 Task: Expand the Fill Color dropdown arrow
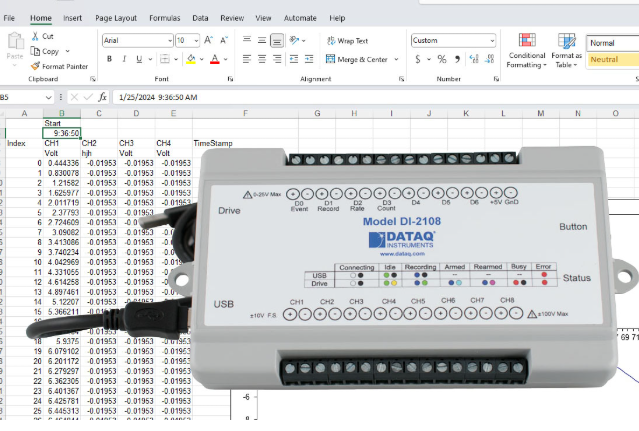click(x=202, y=59)
